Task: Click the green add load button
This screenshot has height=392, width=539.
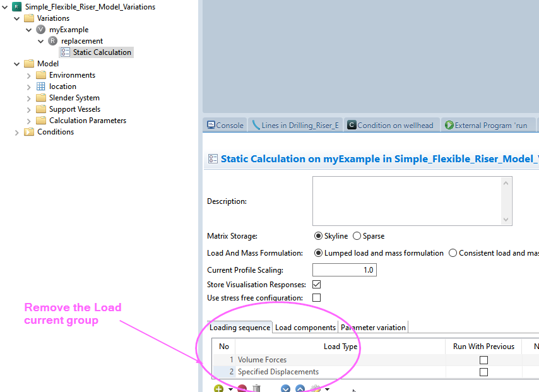Action: [218, 389]
